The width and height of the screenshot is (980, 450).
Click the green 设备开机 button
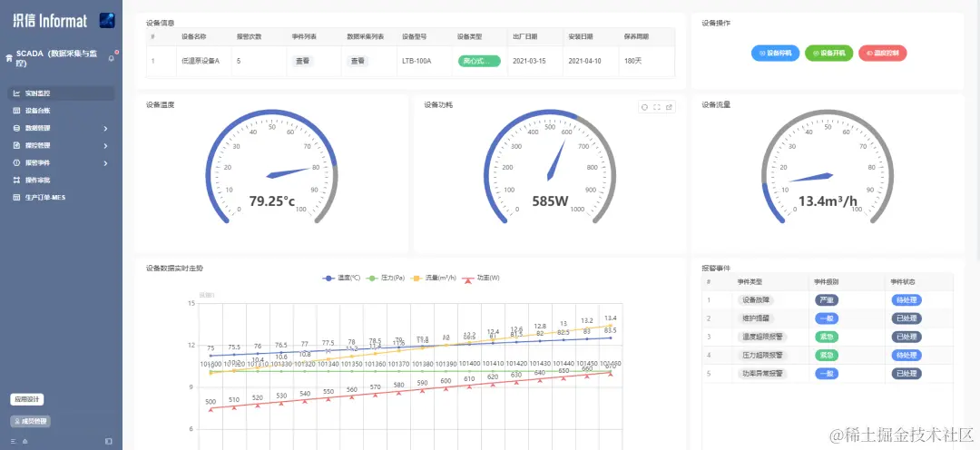coord(828,54)
